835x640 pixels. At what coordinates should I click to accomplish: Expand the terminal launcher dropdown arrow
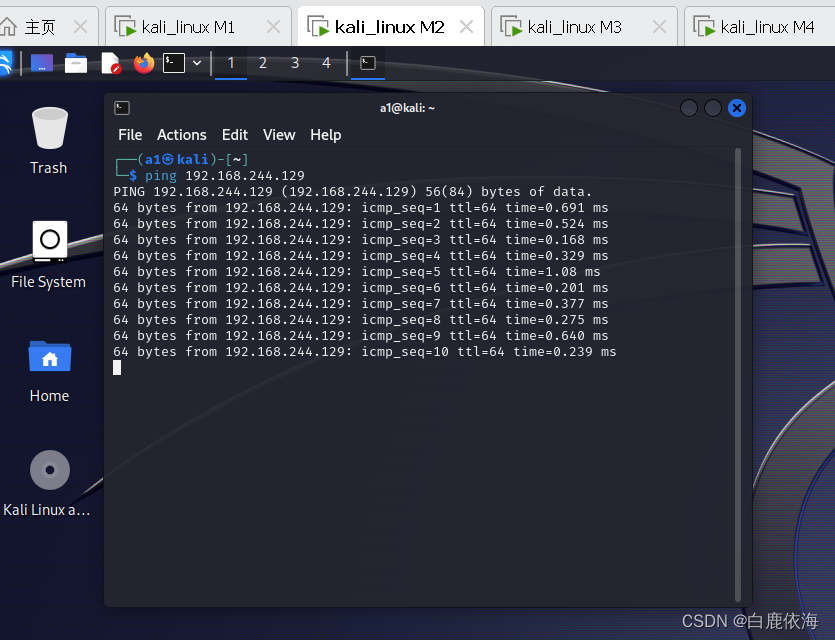[x=197, y=63]
